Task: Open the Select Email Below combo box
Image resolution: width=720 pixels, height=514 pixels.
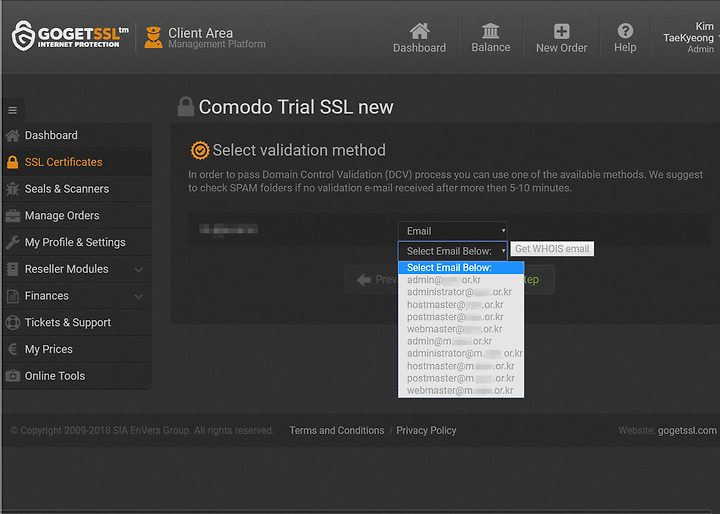Action: [452, 251]
